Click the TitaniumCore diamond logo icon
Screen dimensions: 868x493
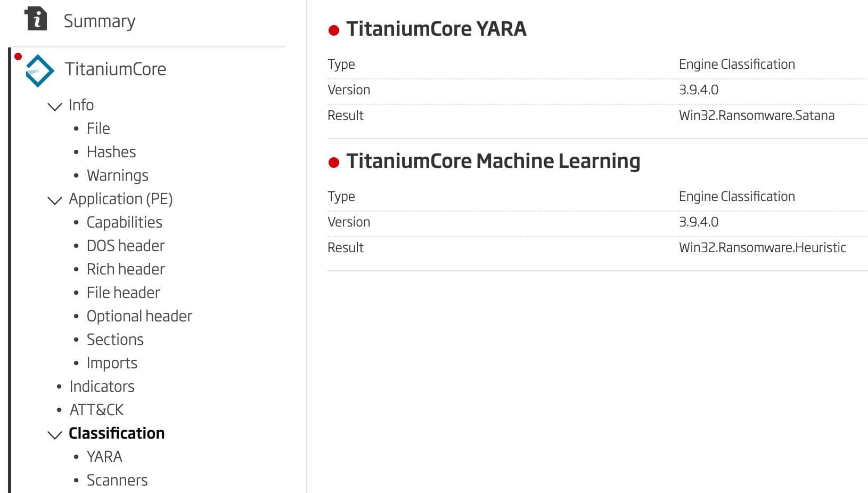pos(40,70)
